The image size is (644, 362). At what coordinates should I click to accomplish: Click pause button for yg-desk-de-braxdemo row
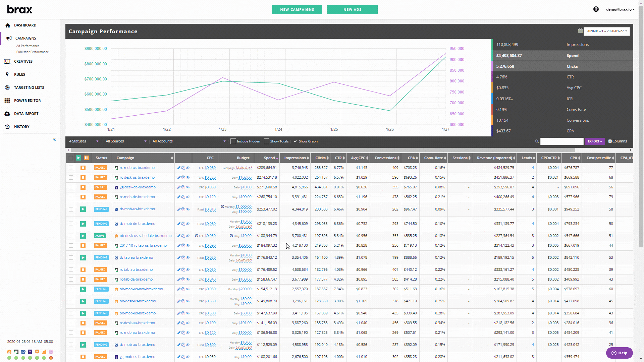(x=83, y=187)
